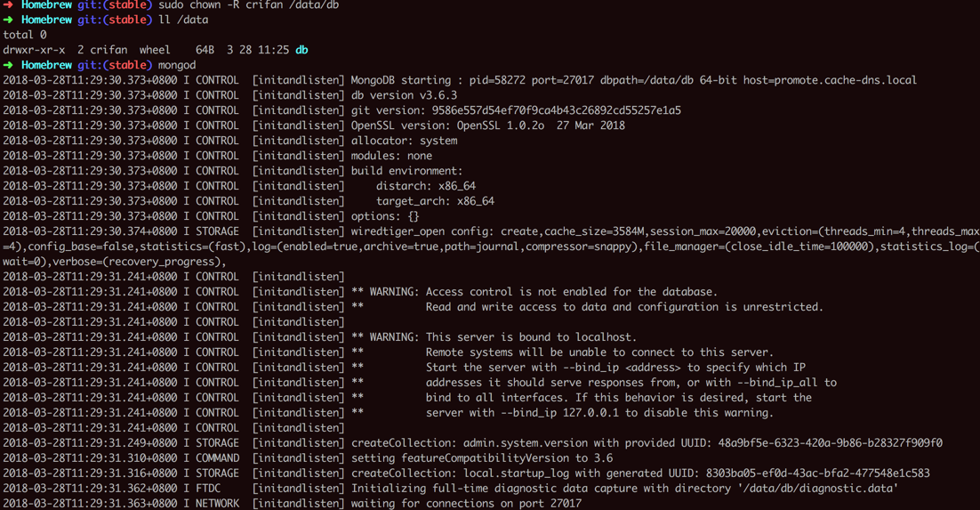Select the '64B' size value
The height and width of the screenshot is (510, 980).
[205, 50]
